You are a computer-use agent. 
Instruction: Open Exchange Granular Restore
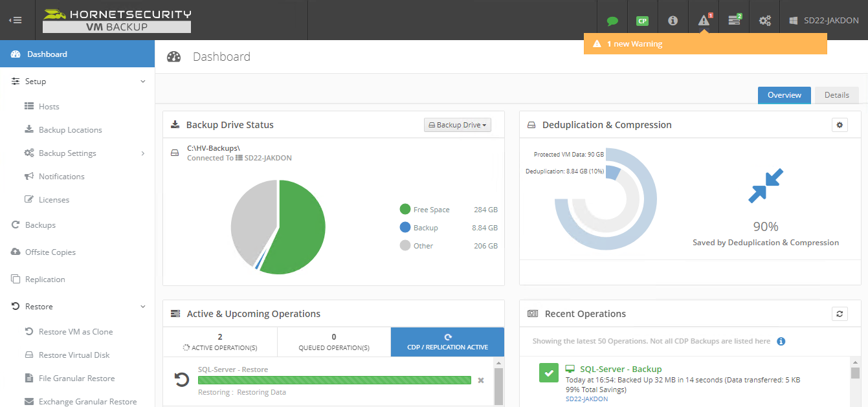[88, 402]
